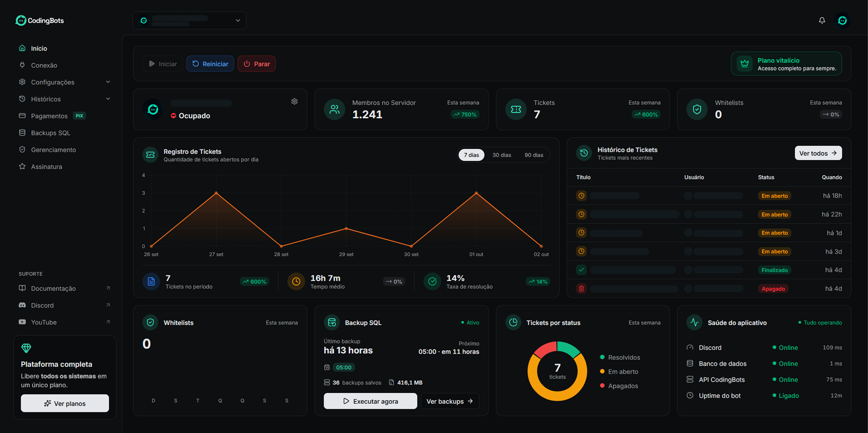
Task: Click the 27 set data point on chart
Action: pyautogui.click(x=216, y=193)
